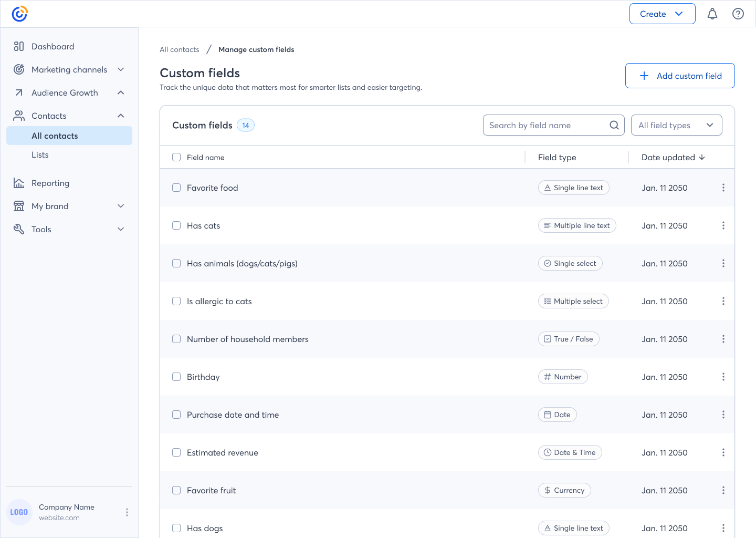Select the Estimated revenue checkbox
The width and height of the screenshot is (756, 538).
click(x=176, y=452)
